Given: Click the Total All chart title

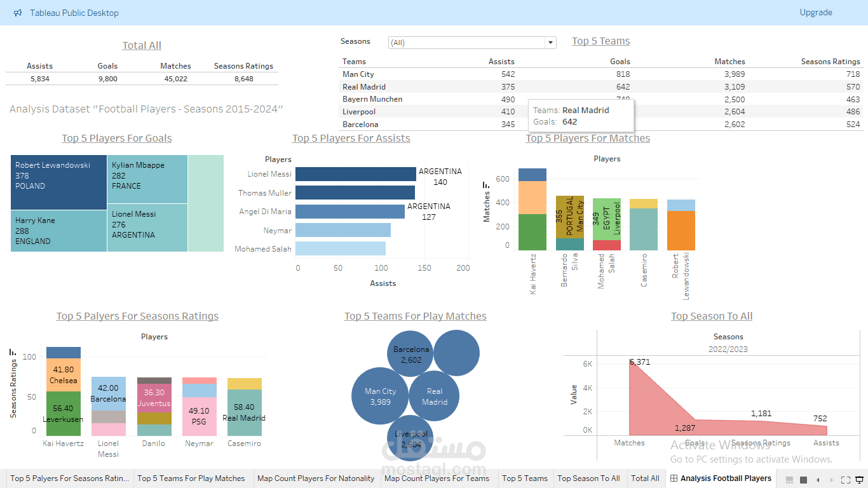Looking at the screenshot, I should (142, 45).
